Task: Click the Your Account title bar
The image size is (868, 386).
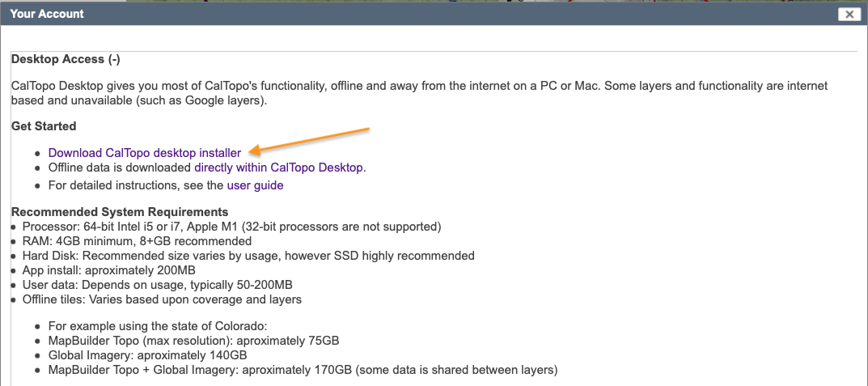Action: pyautogui.click(x=404, y=14)
